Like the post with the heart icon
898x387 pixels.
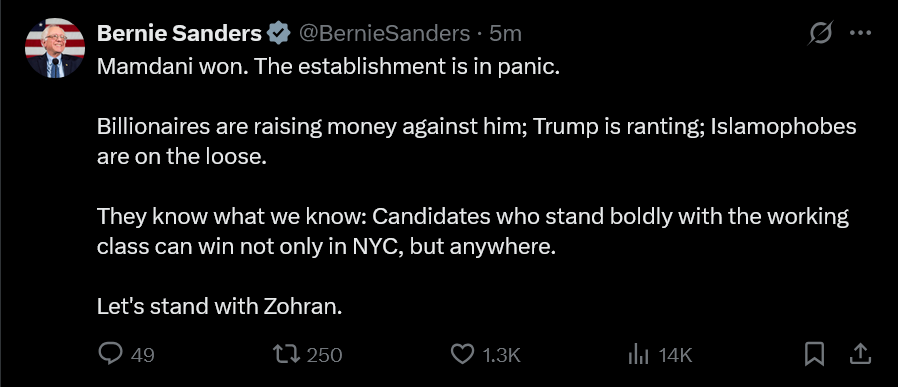click(x=463, y=354)
